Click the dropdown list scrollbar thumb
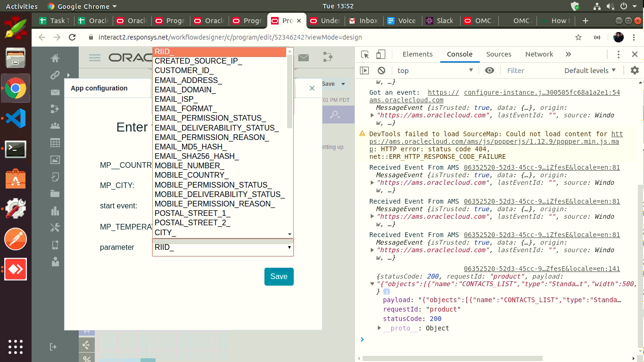Viewport: 644px width, 362px height. click(290, 90)
